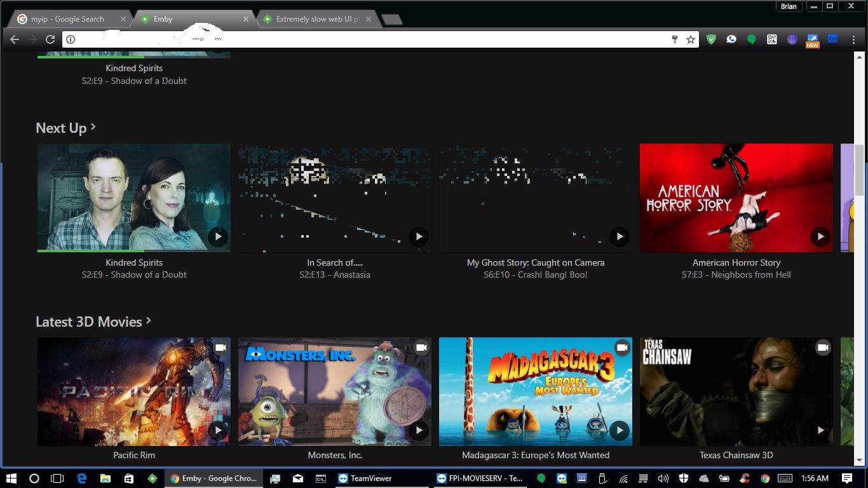Close the Emby browser tab
Image resolution: width=868 pixels, height=488 pixels.
point(246,19)
